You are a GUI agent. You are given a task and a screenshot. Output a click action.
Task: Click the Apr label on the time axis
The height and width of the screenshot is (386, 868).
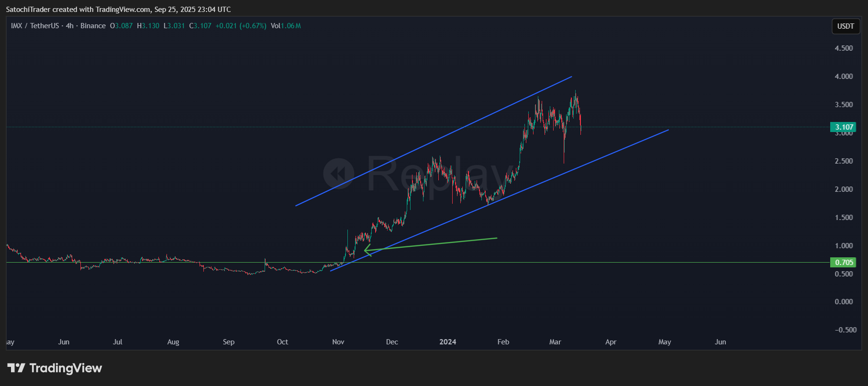click(611, 342)
